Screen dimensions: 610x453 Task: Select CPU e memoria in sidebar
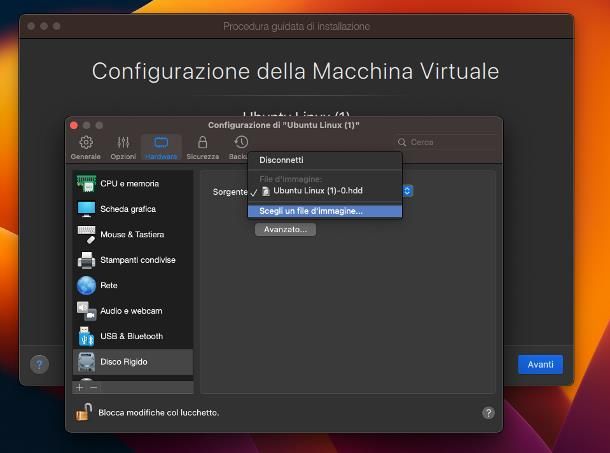[133, 183]
